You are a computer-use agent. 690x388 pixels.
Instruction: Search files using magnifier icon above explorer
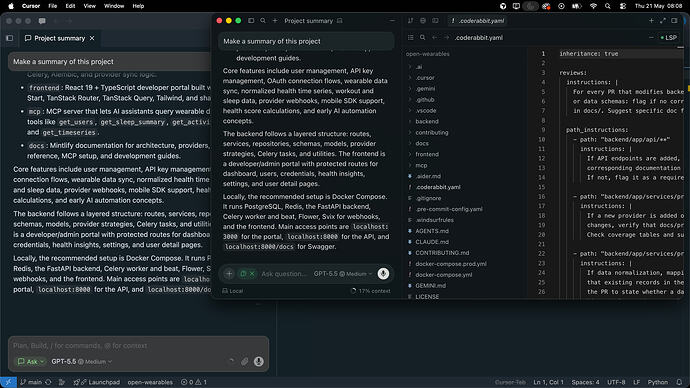tap(422, 38)
